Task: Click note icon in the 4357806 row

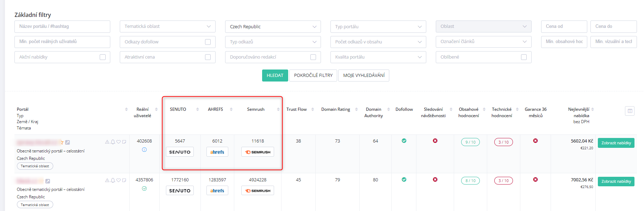Action: pos(124,180)
